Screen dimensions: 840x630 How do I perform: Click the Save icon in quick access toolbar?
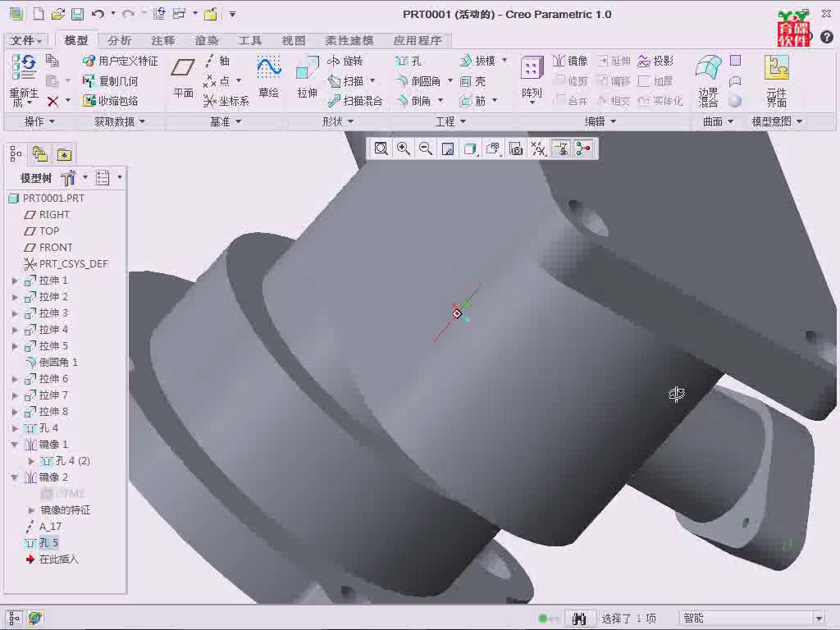(x=78, y=15)
